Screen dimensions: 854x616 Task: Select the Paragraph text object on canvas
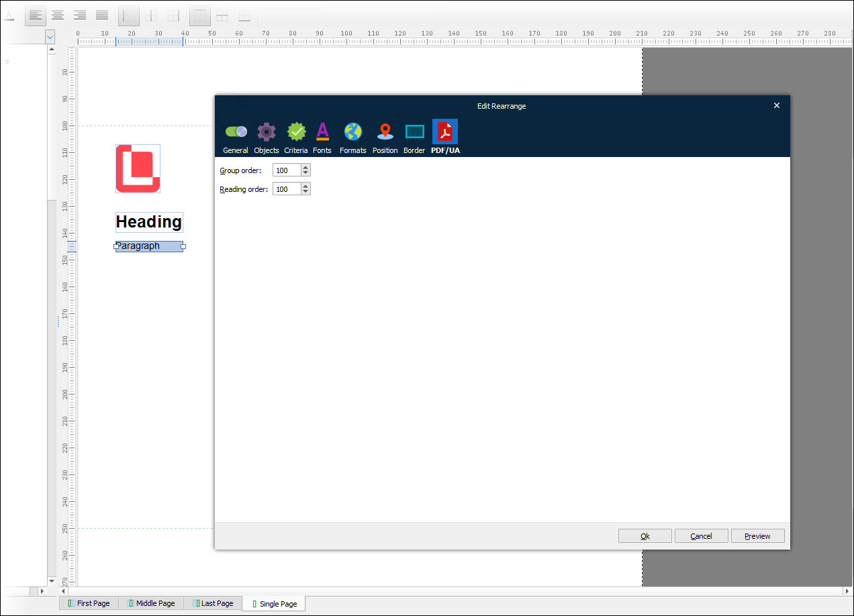pos(149,246)
